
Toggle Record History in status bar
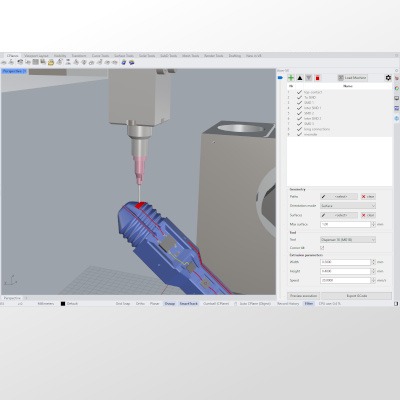click(288, 304)
